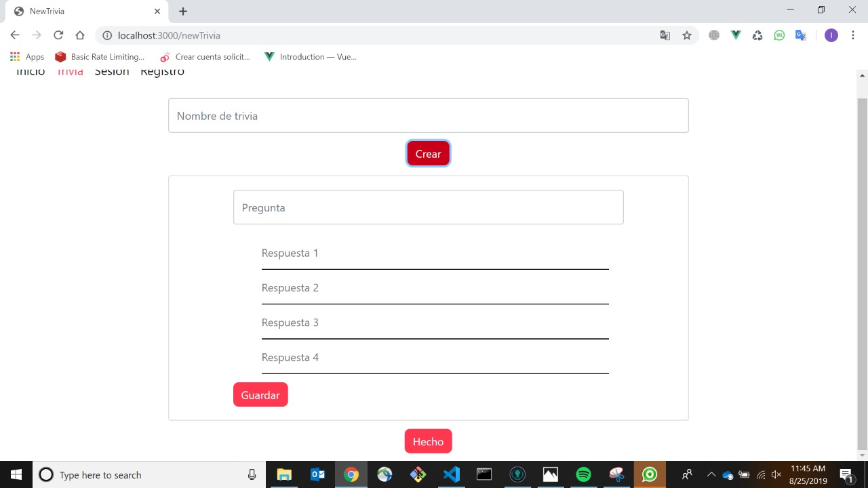Open volume control in system tray
This screenshot has height=488, width=868.
coord(776,474)
